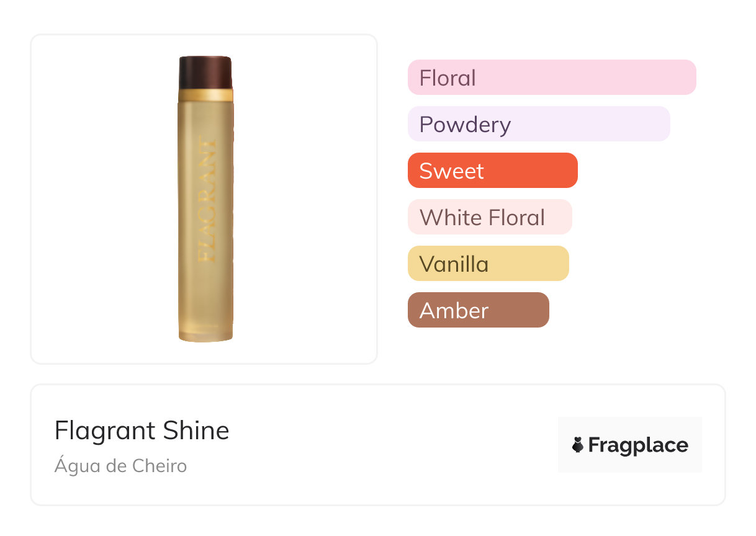Screen dimensions: 756x536
Task: Click the bottle's dark brown cap
Action: point(205,72)
